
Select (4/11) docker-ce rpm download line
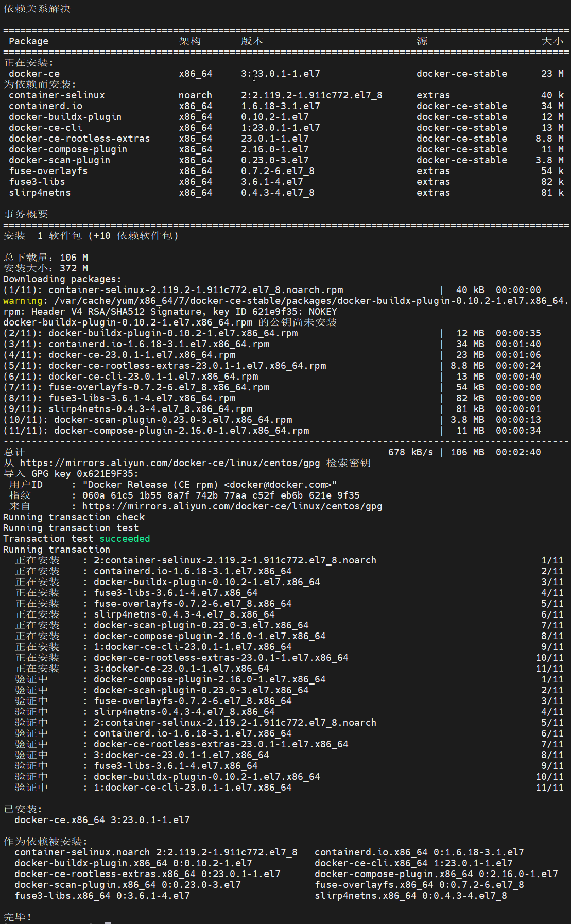click(272, 355)
